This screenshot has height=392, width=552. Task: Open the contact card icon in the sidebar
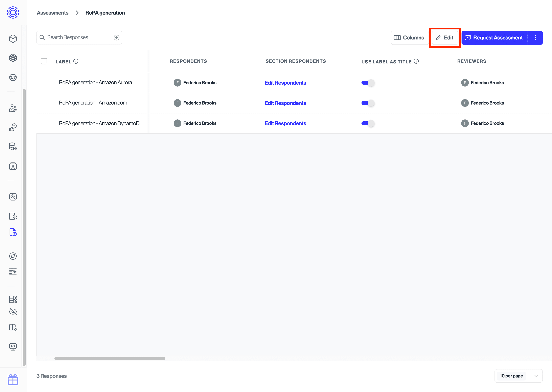pos(13,166)
